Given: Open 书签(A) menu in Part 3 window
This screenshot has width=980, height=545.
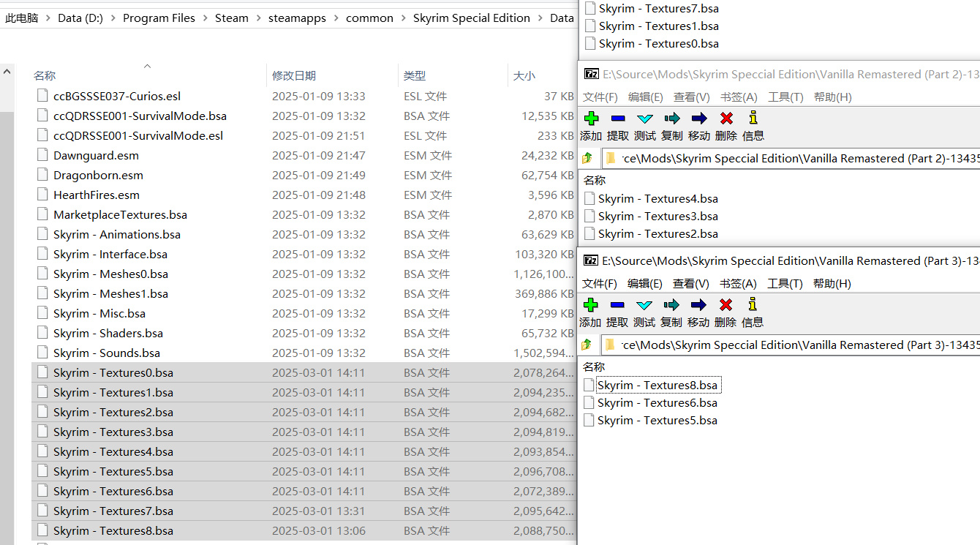Looking at the screenshot, I should [738, 283].
